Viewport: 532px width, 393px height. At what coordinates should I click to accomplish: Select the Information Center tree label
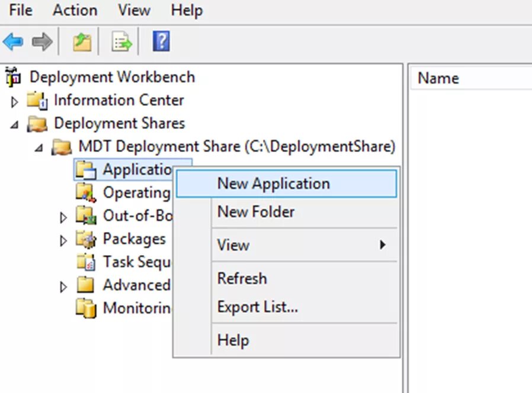(119, 101)
